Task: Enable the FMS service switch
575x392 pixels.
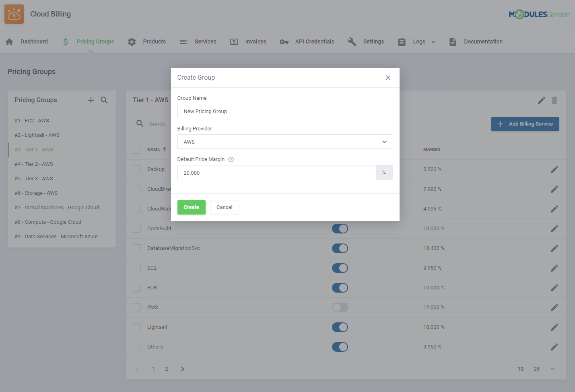Action: point(340,307)
